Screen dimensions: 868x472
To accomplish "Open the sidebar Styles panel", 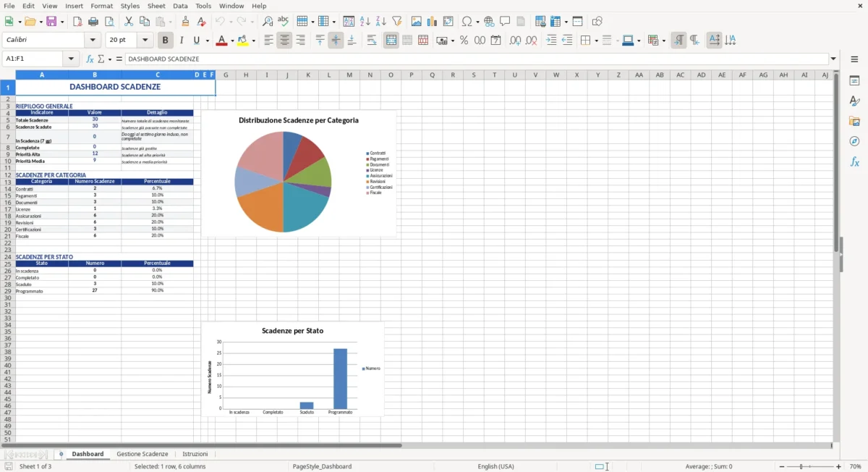I will point(854,101).
